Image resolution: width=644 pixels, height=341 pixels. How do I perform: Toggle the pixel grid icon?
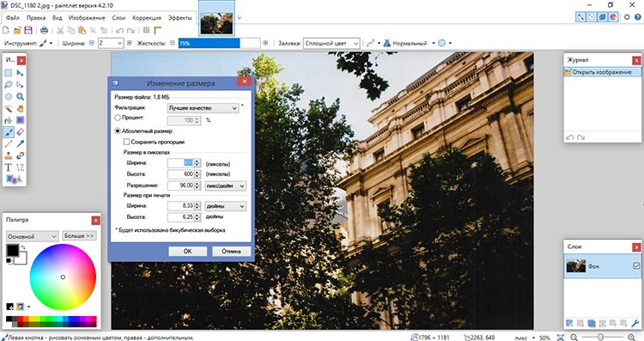coord(146,30)
